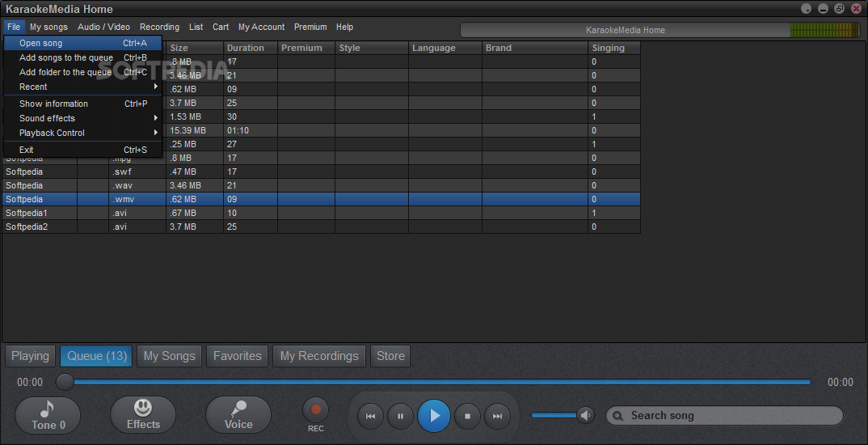
Task: Open the My Account menu
Action: coord(261,27)
